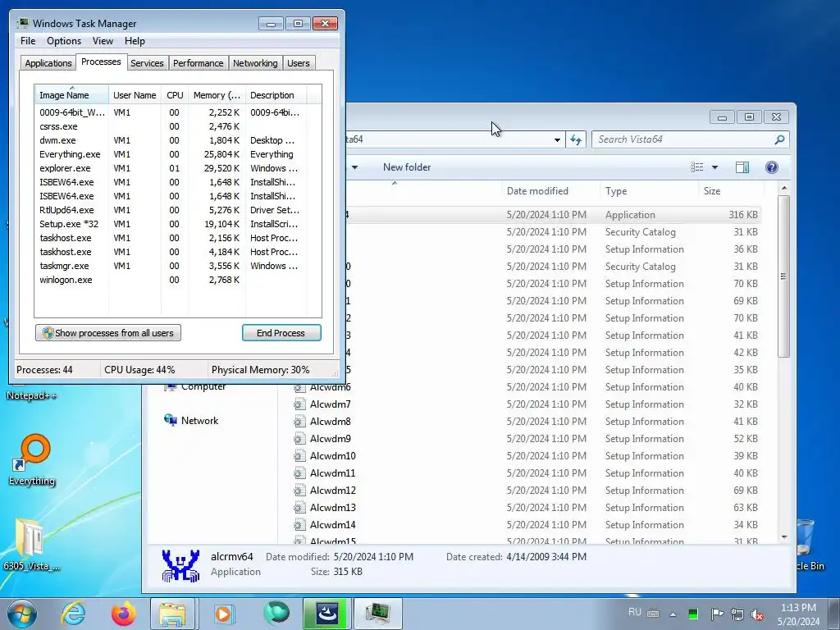Switch to the Users tab
Screen dimensions: 840x630
[298, 63]
